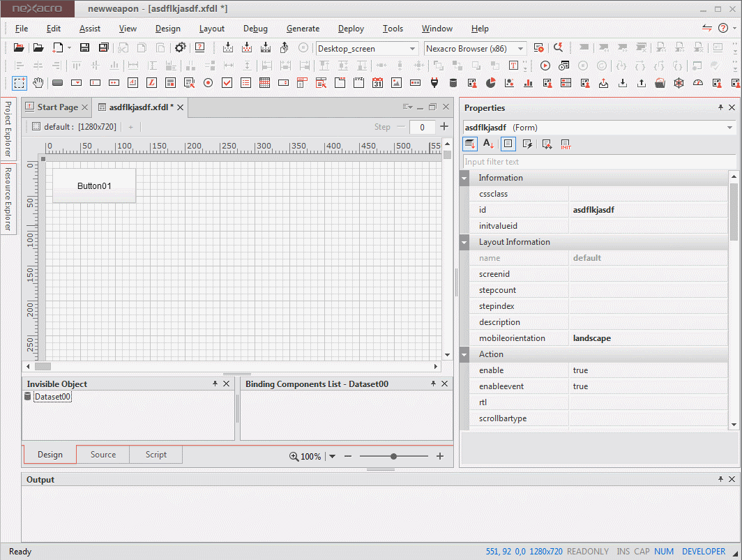
Task: Click the alphabetical sort properties icon
Action: tap(488, 144)
